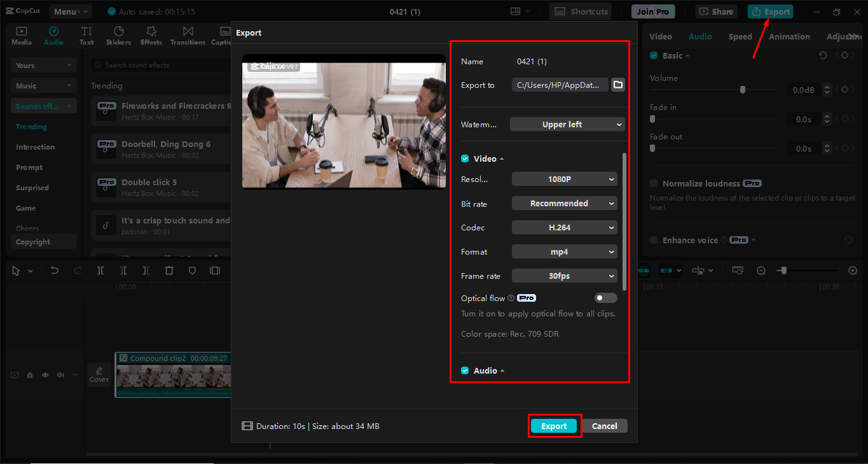Enable the Optical flow switch
This screenshot has height=464, width=868.
605,297
